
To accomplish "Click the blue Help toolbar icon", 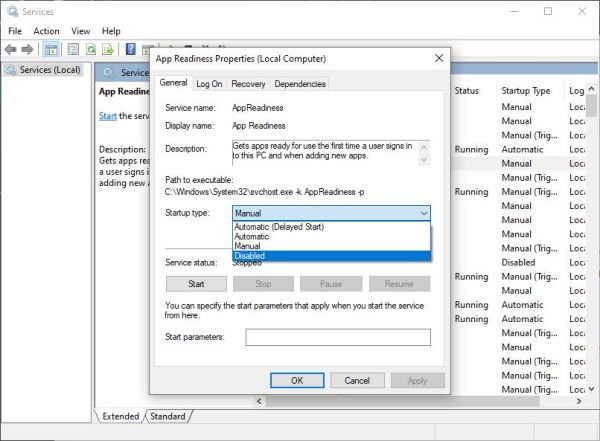I will coord(130,49).
